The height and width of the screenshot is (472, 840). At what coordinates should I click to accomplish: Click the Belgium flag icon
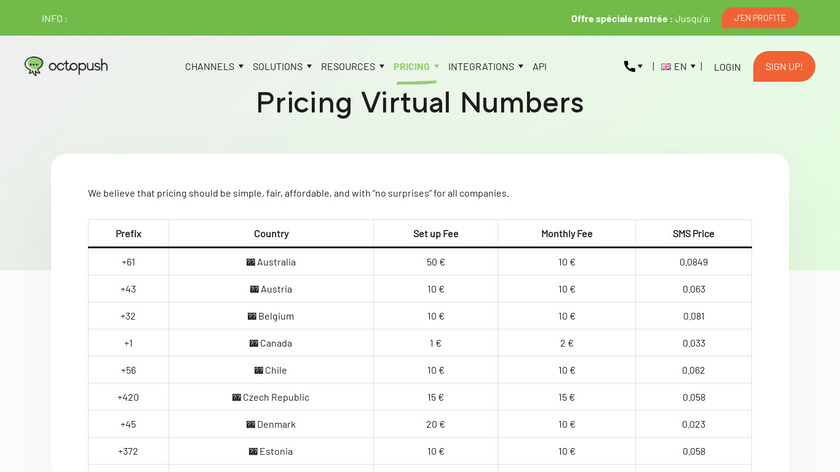[x=252, y=316]
